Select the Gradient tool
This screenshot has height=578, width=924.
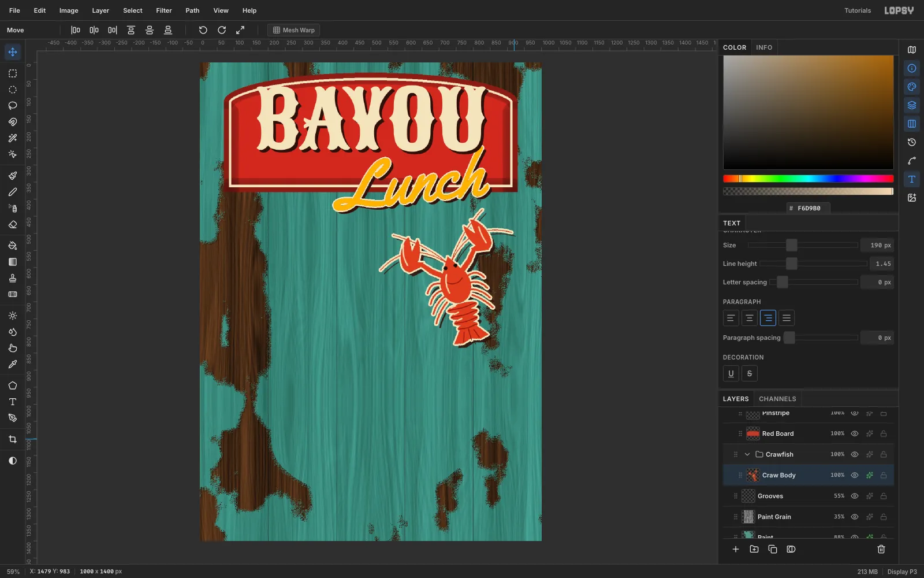click(13, 262)
